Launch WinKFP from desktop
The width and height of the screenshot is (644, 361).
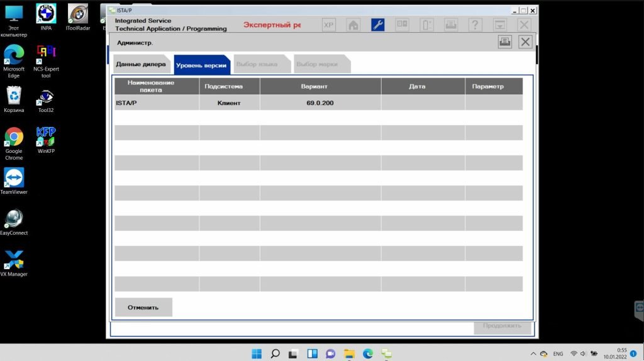point(46,140)
